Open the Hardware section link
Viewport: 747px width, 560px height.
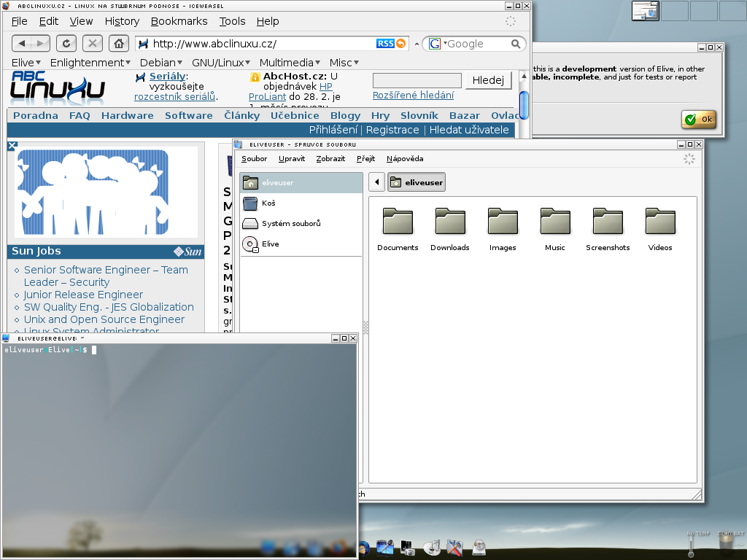click(127, 116)
